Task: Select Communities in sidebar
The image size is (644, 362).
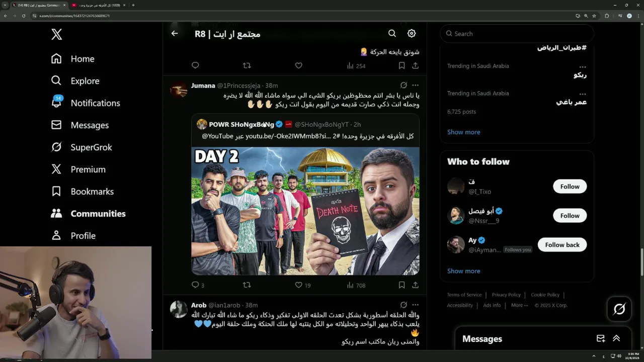Action: point(88,214)
